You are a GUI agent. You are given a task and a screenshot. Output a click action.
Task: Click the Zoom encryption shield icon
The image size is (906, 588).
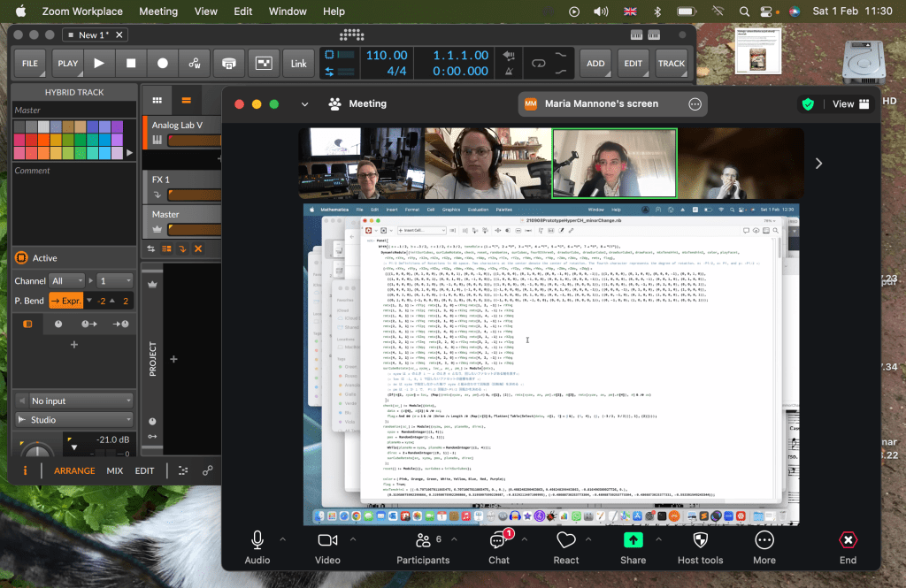pos(808,103)
